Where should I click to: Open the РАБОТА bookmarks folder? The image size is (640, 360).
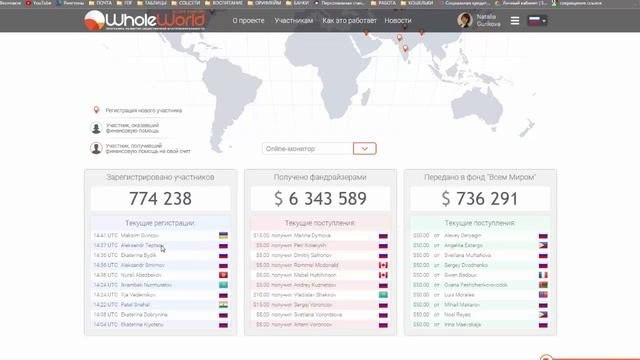coord(383,3)
